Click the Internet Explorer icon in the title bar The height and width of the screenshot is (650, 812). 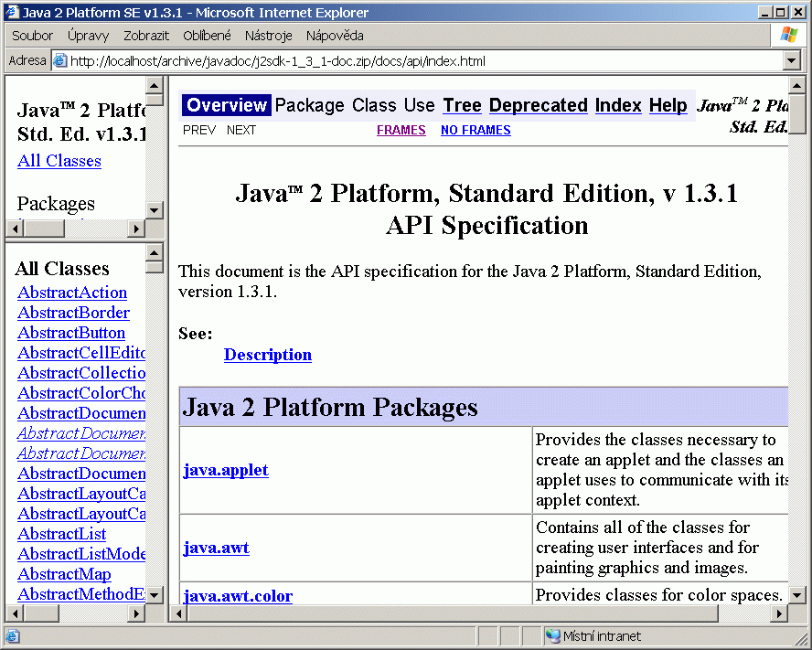coord(12,12)
